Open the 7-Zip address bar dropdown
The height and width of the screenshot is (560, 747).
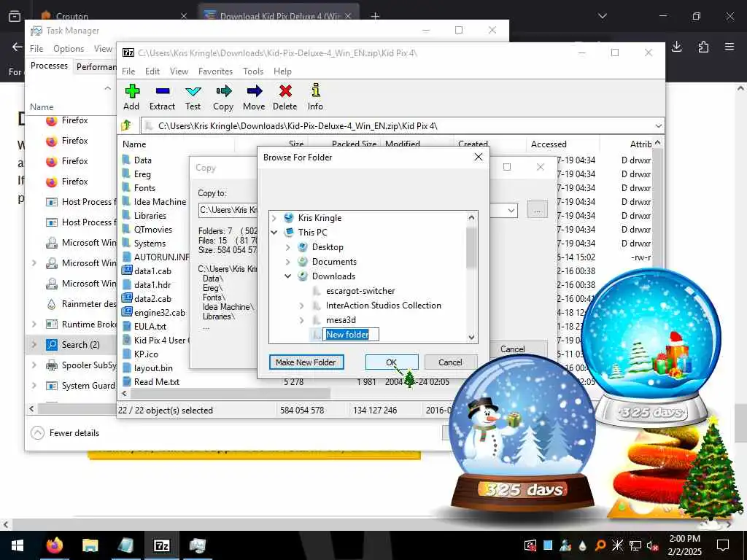point(659,125)
